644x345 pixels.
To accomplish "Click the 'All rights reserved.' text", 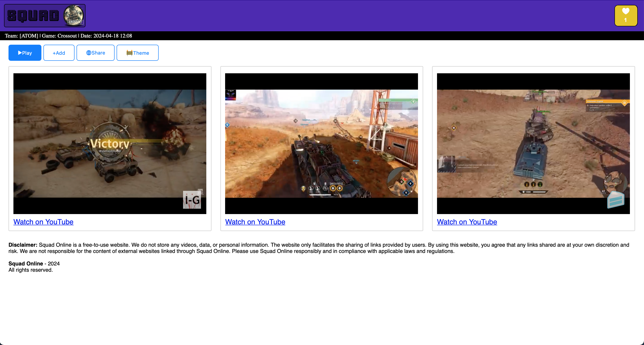I will tap(30, 270).
